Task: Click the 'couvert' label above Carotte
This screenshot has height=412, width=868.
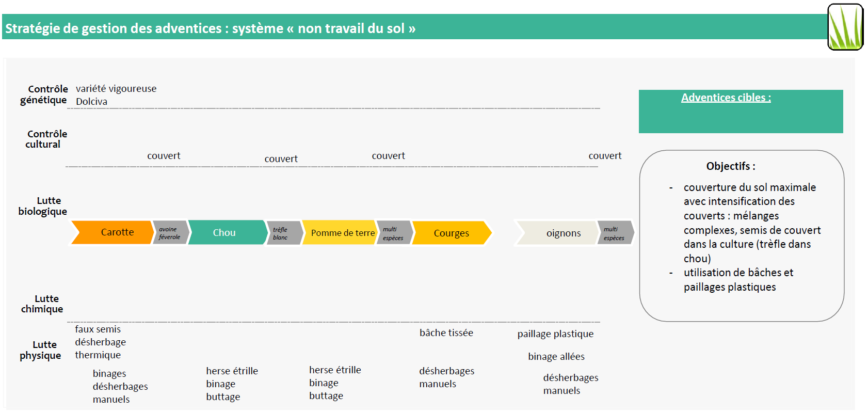Action: point(164,155)
